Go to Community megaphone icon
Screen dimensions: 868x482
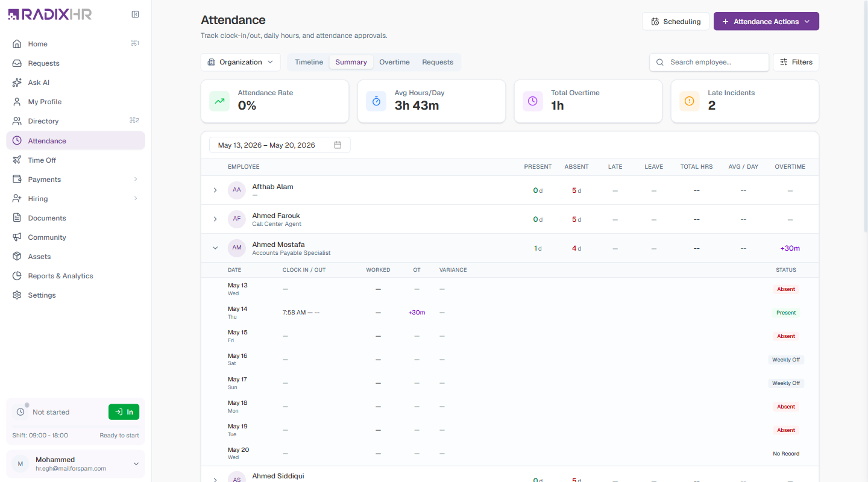pos(17,237)
